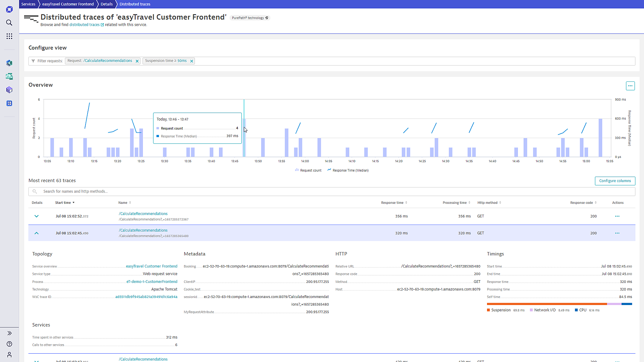Click orange Suspension segment of timing bar
644x362 pixels.
point(547,304)
